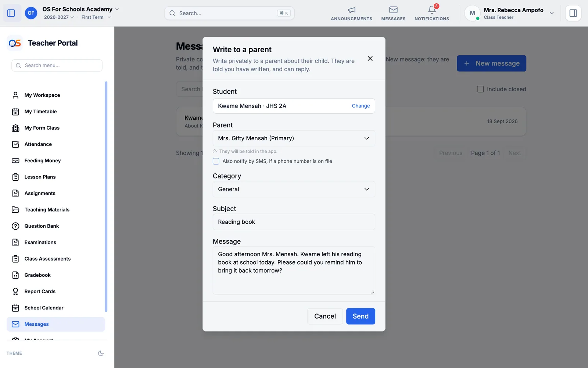Open the First Term dropdown
The height and width of the screenshot is (368, 588).
click(96, 17)
